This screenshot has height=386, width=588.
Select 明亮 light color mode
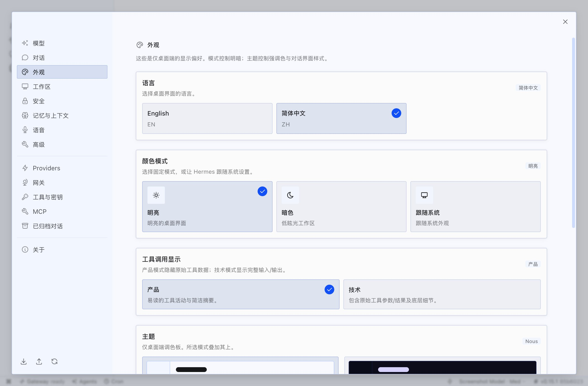[207, 207]
